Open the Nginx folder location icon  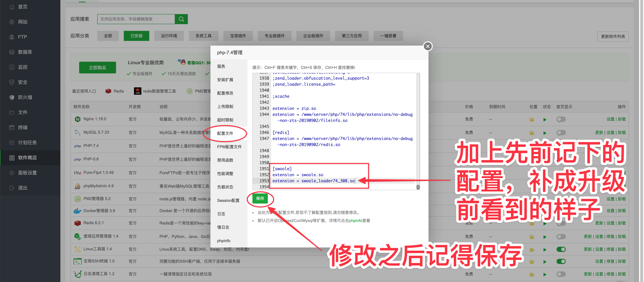click(532, 120)
